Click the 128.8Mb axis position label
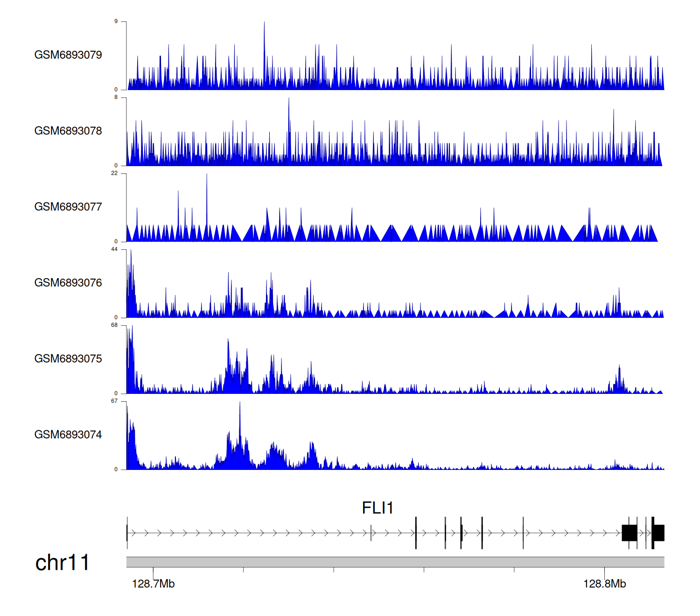The height and width of the screenshot is (616, 700). (604, 584)
